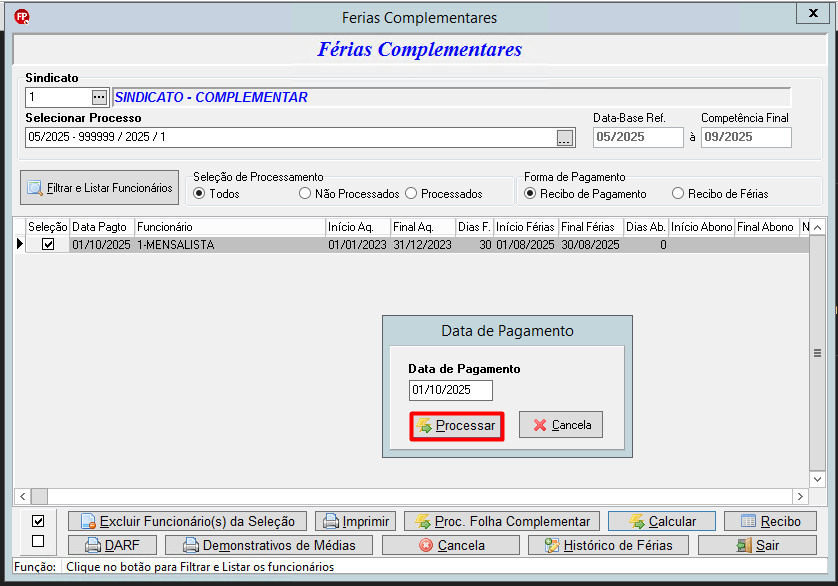
Task: Open Histórico de Férias
Action: click(608, 545)
